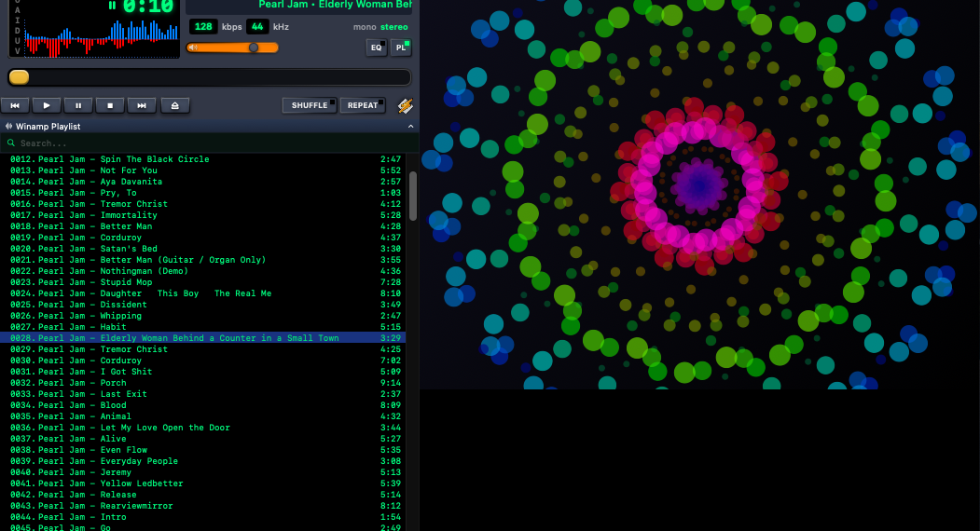Screen dimensions: 980x531
Task: Pause the current song
Action: pyautogui.click(x=78, y=105)
